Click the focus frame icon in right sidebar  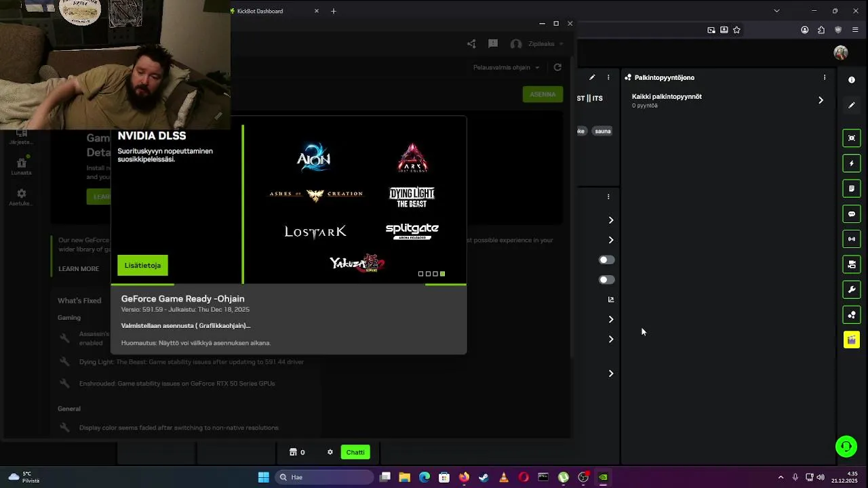852,138
